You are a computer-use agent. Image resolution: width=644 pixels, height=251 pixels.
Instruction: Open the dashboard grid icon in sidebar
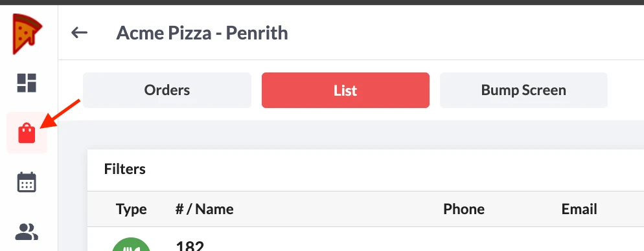click(27, 83)
